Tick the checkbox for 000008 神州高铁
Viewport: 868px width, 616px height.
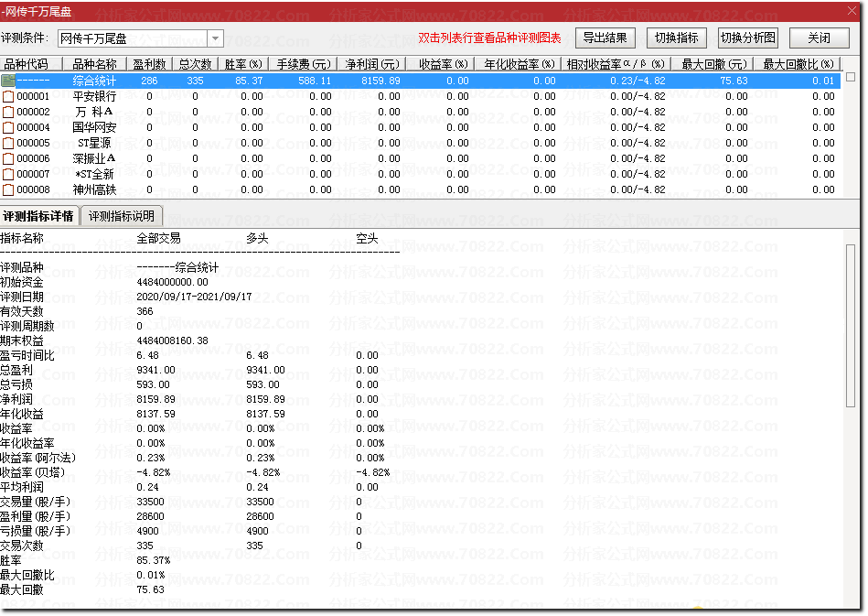point(7,189)
